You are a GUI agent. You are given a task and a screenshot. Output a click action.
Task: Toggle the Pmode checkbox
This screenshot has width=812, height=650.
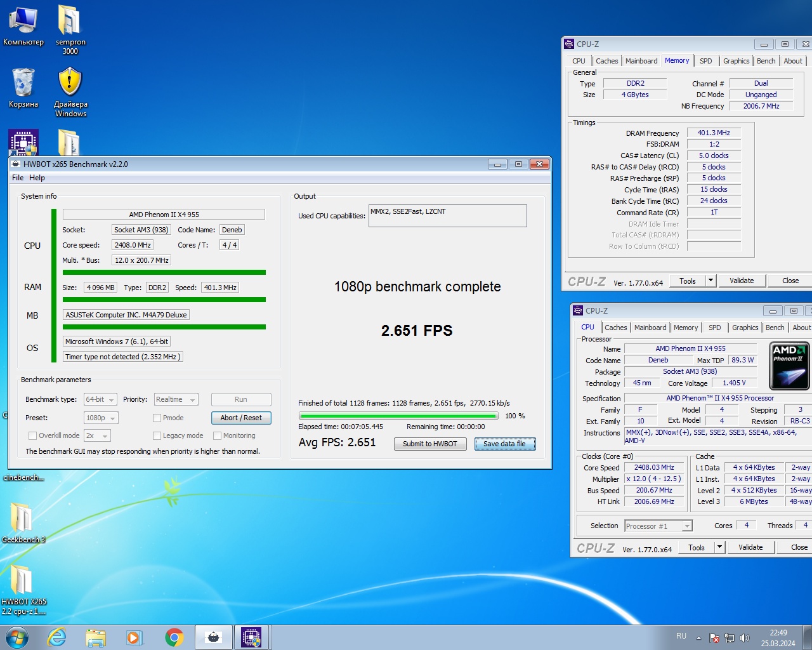point(157,418)
